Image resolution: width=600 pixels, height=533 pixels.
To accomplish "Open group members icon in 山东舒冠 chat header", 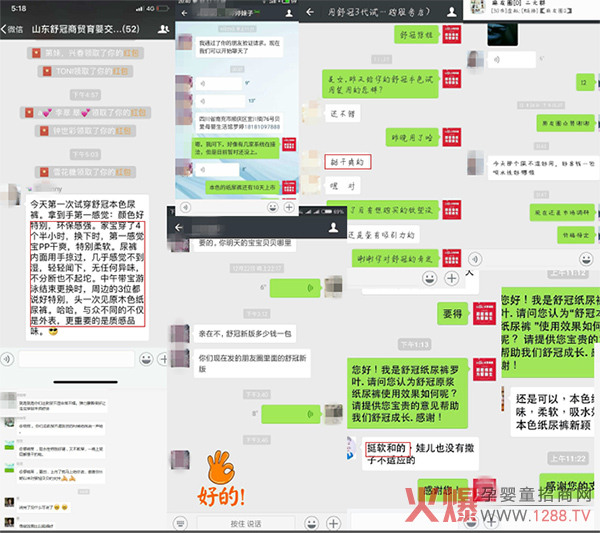I will click(x=163, y=29).
